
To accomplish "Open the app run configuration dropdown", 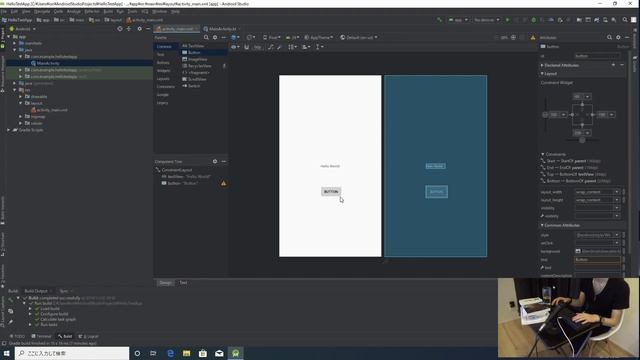I will coord(458,20).
